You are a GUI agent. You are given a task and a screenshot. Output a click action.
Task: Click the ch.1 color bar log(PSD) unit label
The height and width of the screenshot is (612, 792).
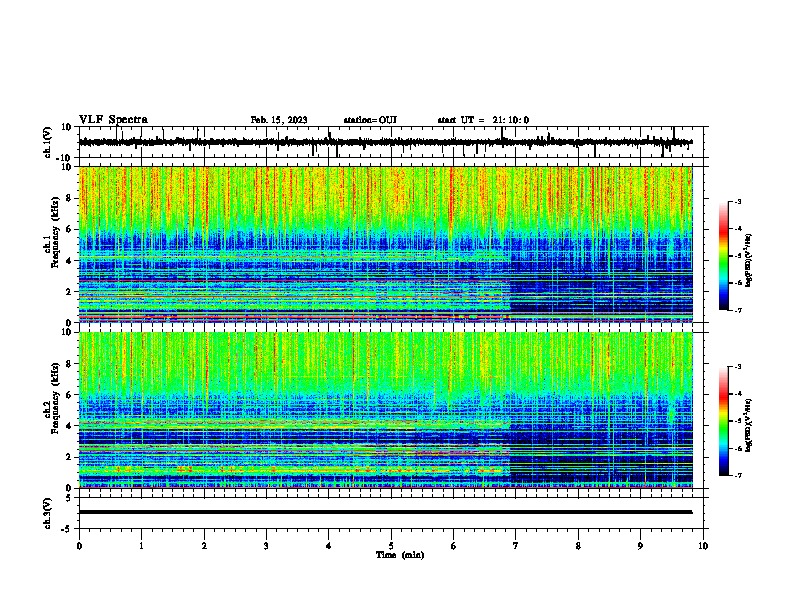749,260
